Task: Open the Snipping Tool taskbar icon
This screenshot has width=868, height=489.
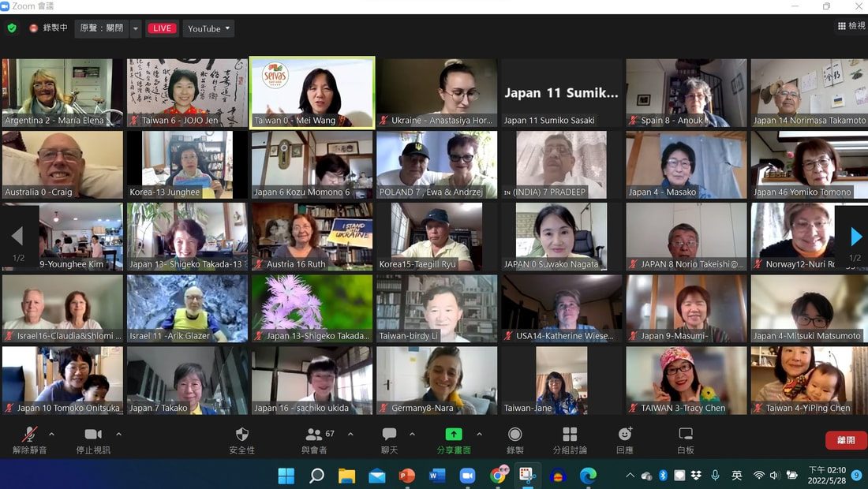Action: pyautogui.click(x=528, y=475)
